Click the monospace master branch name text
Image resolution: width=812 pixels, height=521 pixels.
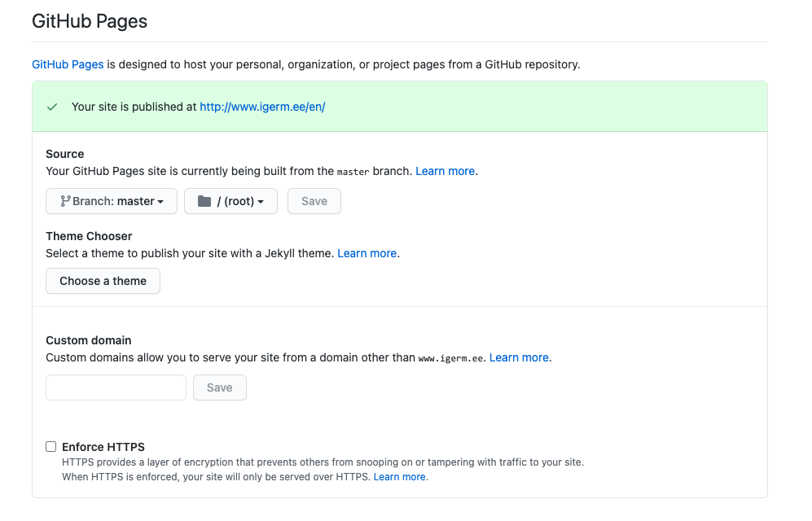click(353, 172)
